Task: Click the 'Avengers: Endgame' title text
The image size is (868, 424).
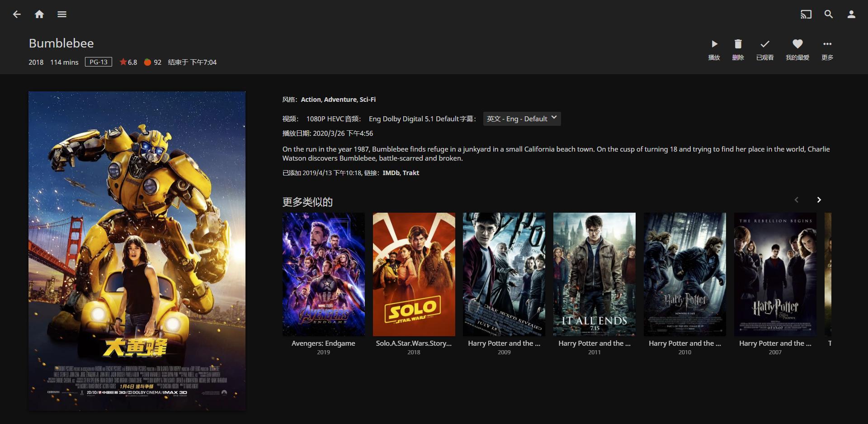Action: click(x=324, y=343)
